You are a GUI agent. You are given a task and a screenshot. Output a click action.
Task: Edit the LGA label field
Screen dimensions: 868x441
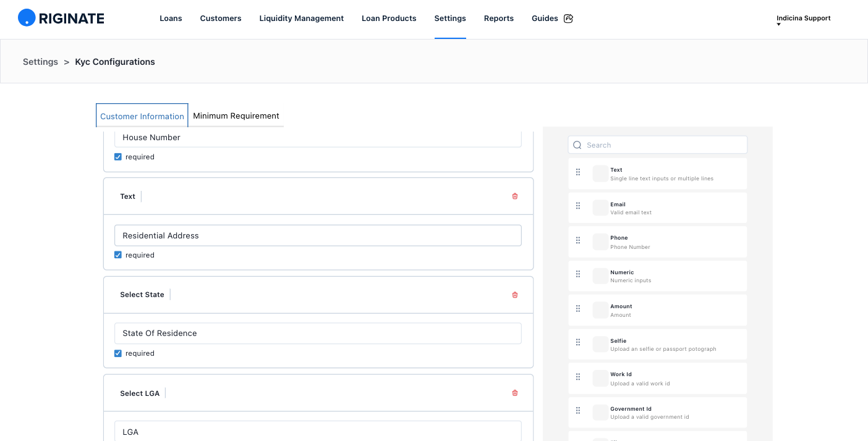(318, 431)
